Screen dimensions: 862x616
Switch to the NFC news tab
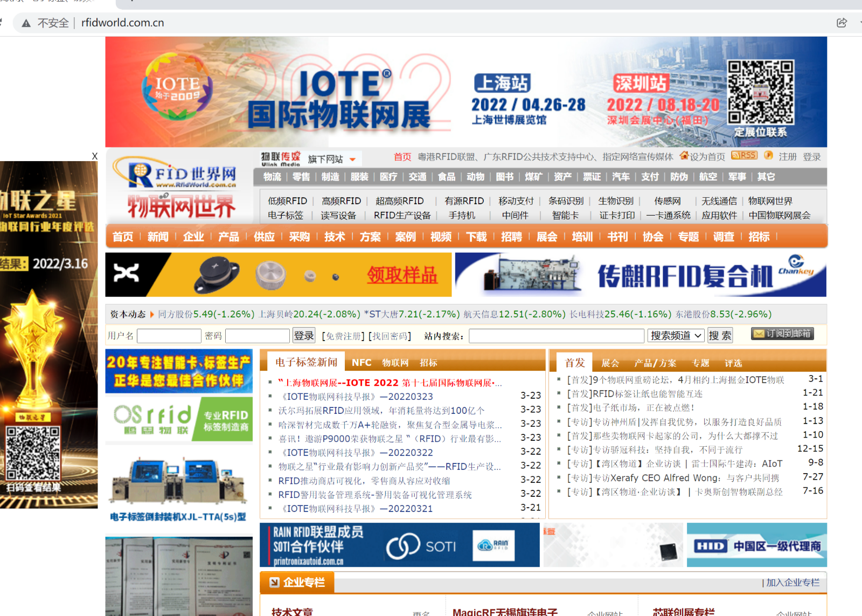coord(362,363)
